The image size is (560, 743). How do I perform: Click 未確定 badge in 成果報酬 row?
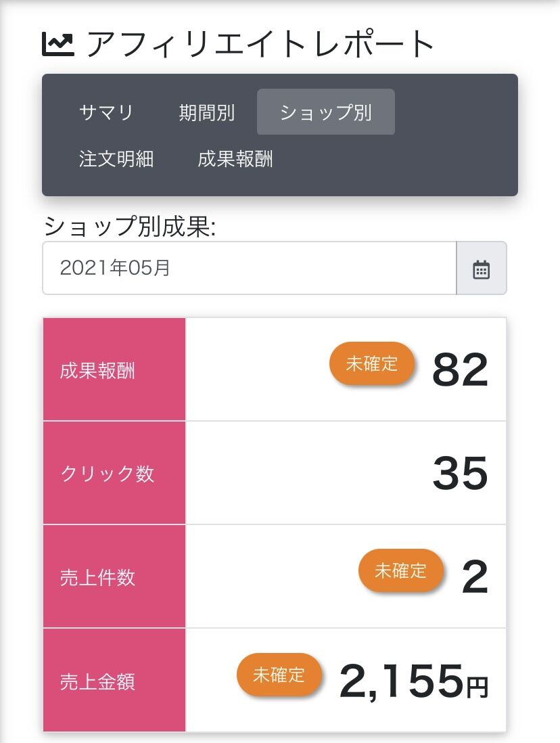click(371, 364)
